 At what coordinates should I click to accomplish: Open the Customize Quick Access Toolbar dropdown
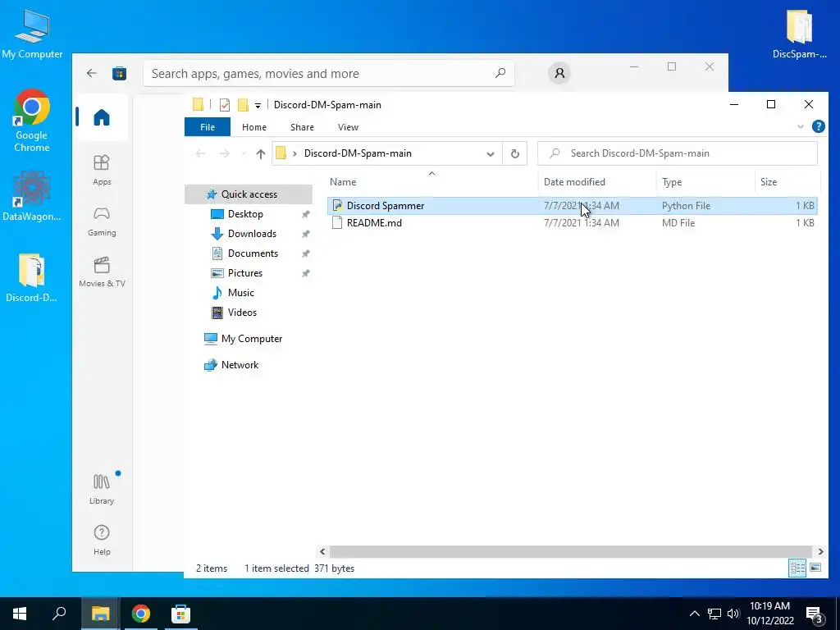tap(258, 106)
